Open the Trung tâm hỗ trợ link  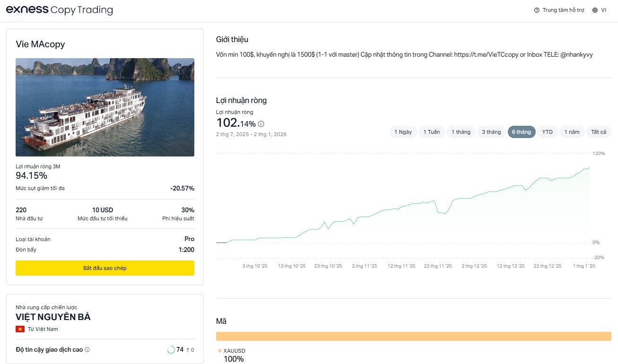563,10
